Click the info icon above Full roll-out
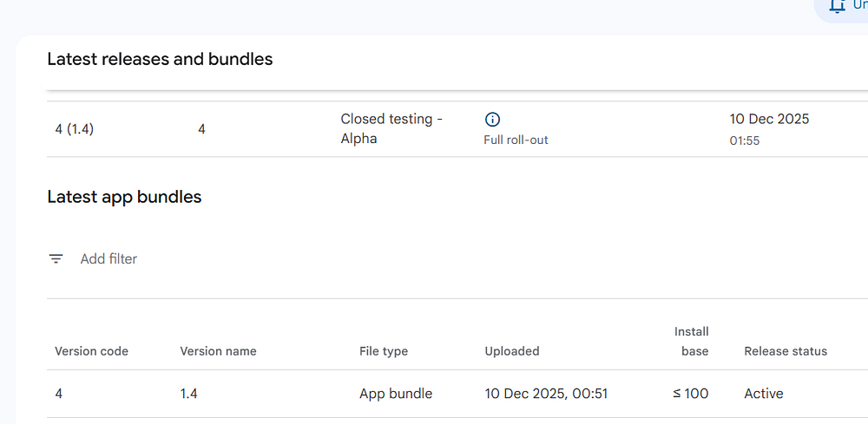Image resolution: width=868 pixels, height=424 pixels. click(492, 120)
